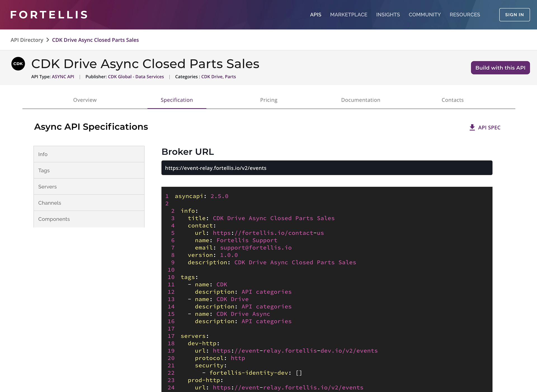Select the Servers section in the spec sidebar
This screenshot has width=537, height=392.
tap(47, 186)
